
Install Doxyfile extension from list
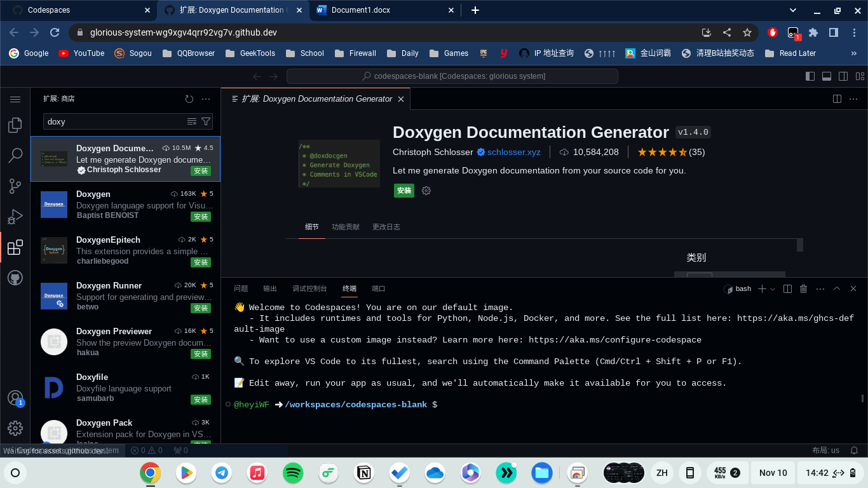201,400
